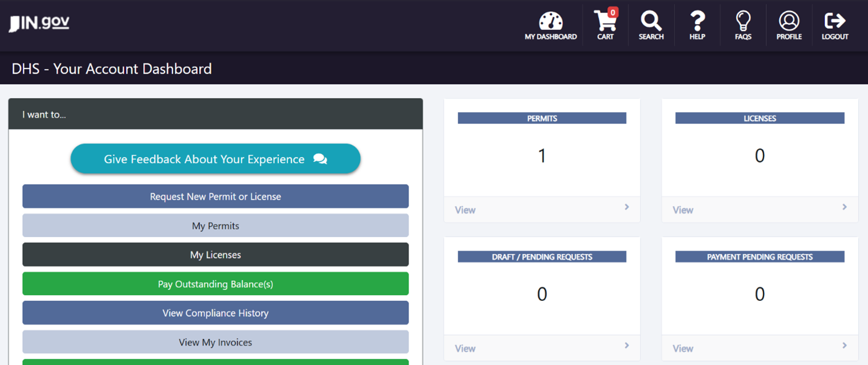Expand Licenses card chevron arrow
Screen dimensions: 868x365
[x=844, y=207]
